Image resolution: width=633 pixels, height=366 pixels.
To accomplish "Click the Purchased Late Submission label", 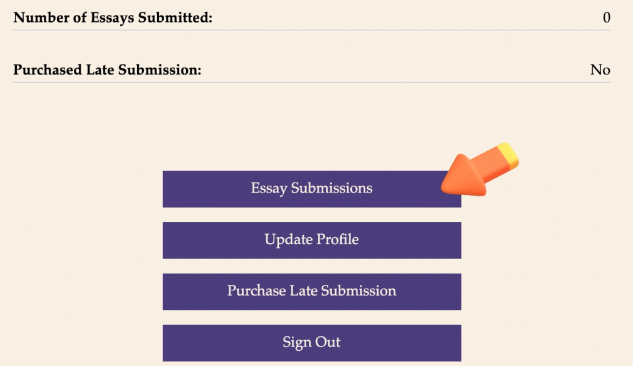I will pos(107,70).
